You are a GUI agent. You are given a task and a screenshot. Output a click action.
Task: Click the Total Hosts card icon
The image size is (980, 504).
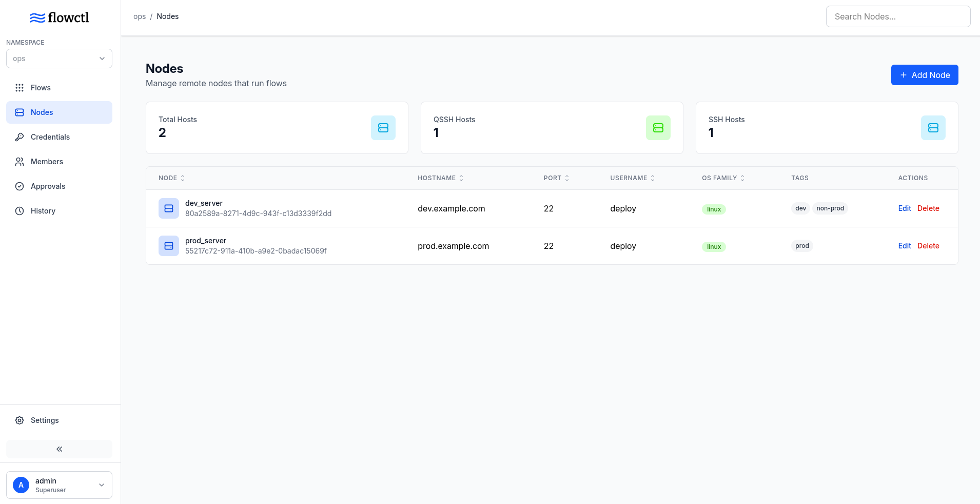(383, 128)
